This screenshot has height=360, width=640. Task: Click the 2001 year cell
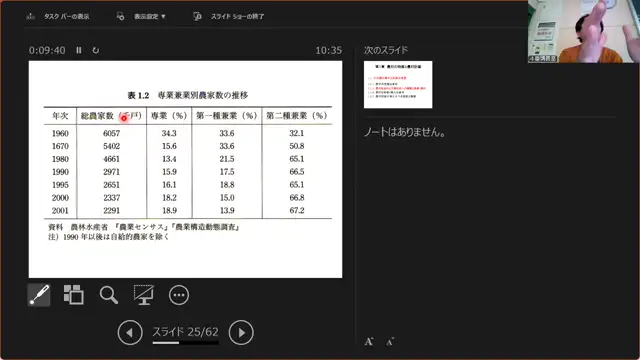[x=60, y=211]
